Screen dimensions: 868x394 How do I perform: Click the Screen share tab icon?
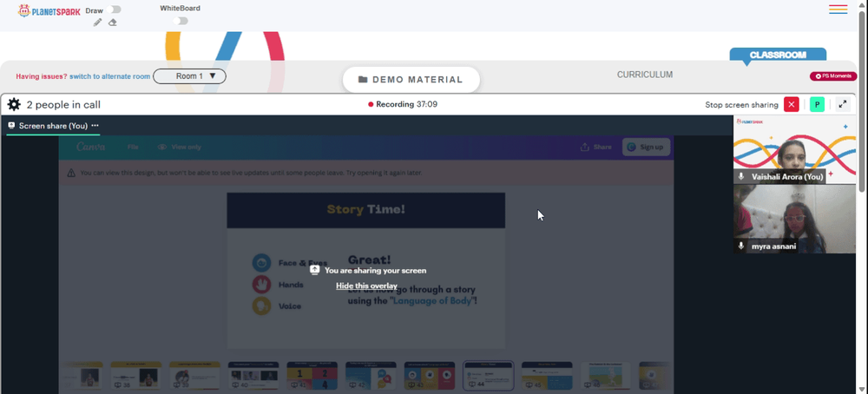click(x=11, y=126)
